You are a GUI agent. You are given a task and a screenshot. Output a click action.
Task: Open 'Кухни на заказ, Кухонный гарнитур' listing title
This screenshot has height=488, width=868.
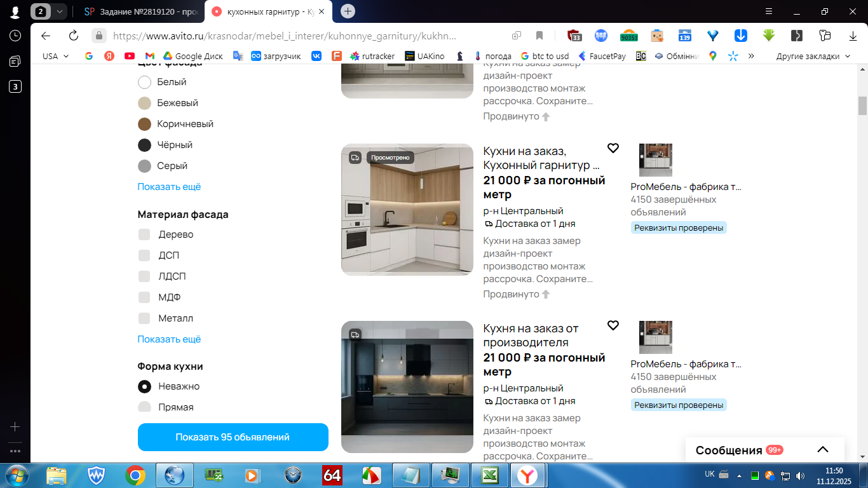click(541, 158)
